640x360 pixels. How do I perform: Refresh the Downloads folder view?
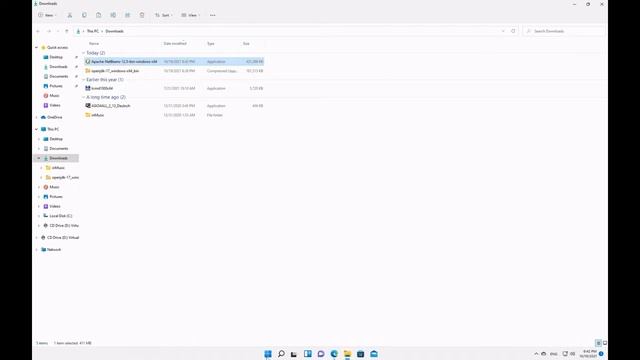pyautogui.click(x=513, y=31)
